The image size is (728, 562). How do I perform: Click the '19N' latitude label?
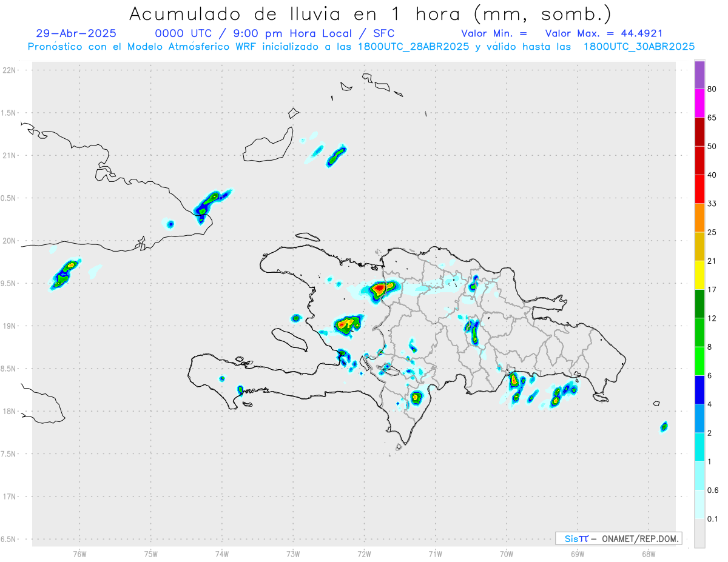(10, 326)
